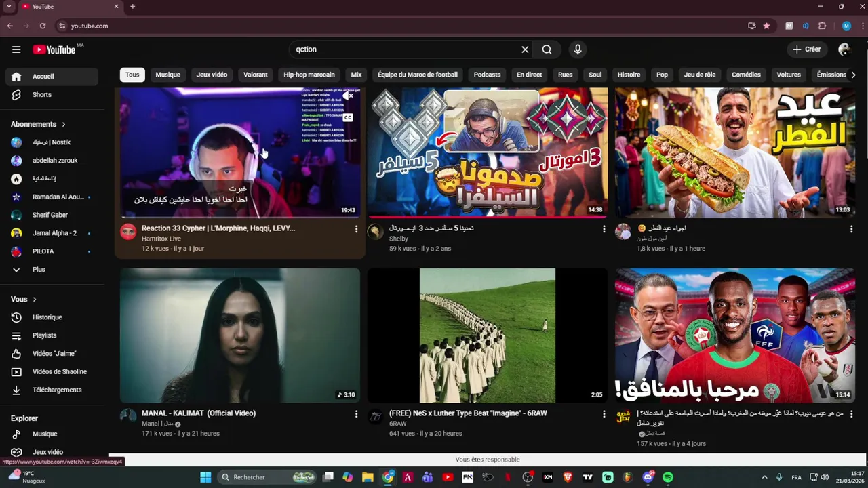
Task: Select Équipe du Maroc de football chip
Action: pyautogui.click(x=418, y=75)
